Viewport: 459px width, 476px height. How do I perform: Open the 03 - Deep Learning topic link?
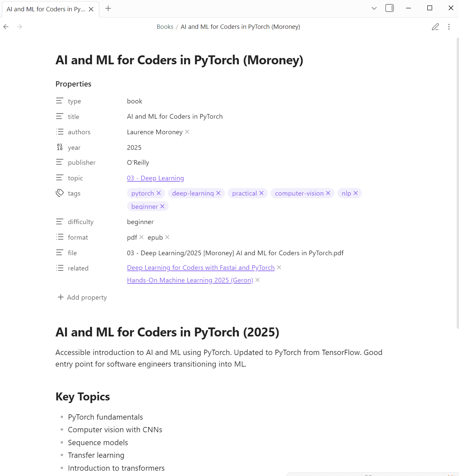[x=155, y=178]
